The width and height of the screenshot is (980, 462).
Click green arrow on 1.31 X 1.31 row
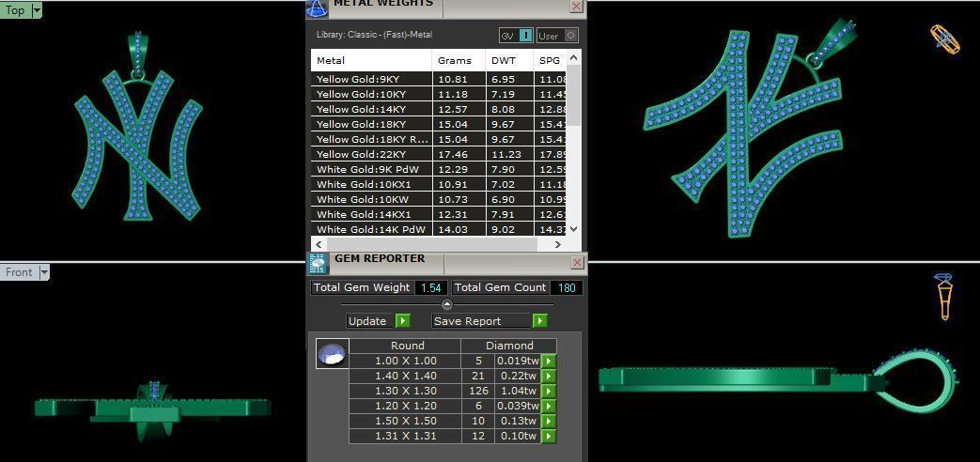pos(548,436)
